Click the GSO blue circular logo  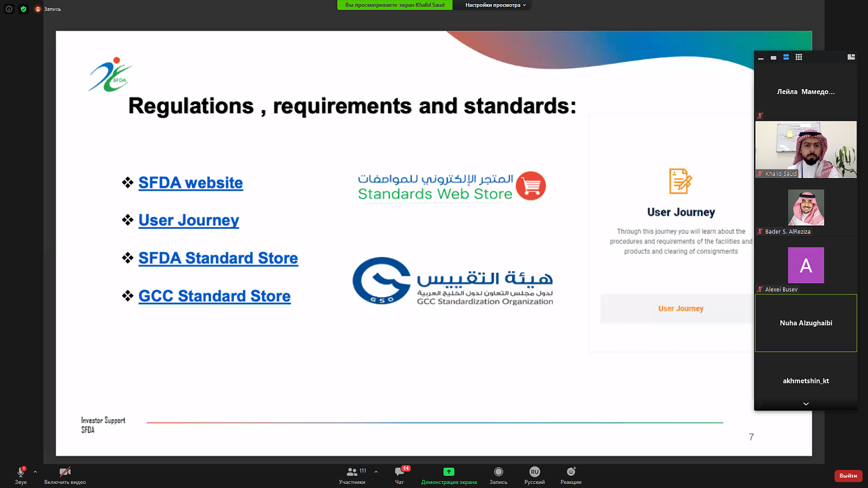pyautogui.click(x=381, y=281)
